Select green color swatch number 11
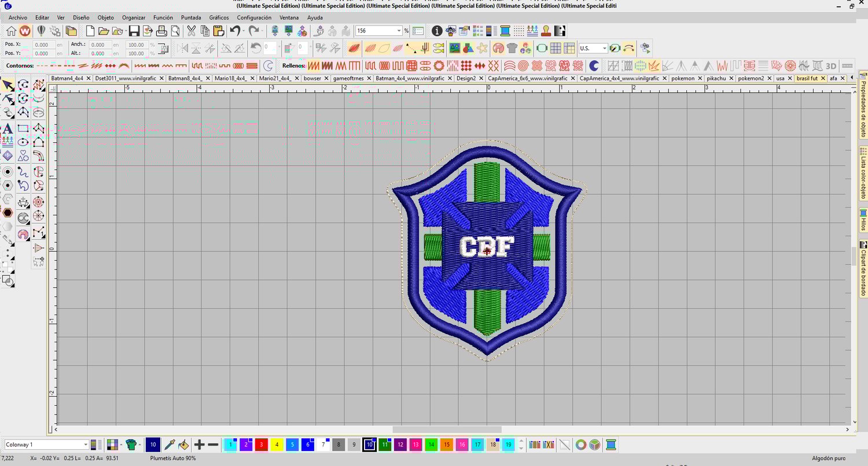 [385, 445]
